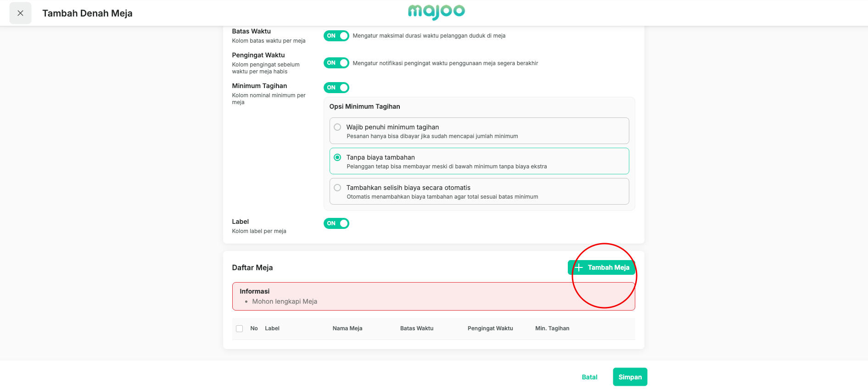
Task: Toggle the Batas Waktu switch off
Action: coord(336,36)
